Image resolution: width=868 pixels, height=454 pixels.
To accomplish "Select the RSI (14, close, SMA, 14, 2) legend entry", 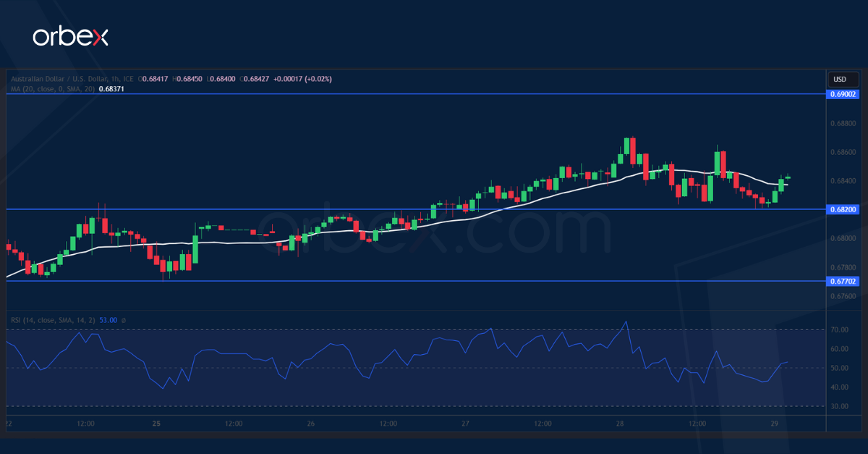I will click(53, 319).
